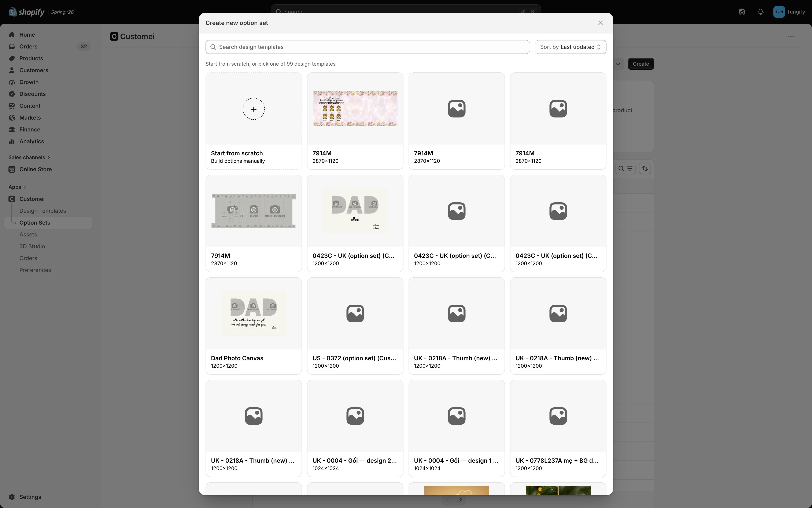Open Orders under the Customei app

(x=28, y=258)
